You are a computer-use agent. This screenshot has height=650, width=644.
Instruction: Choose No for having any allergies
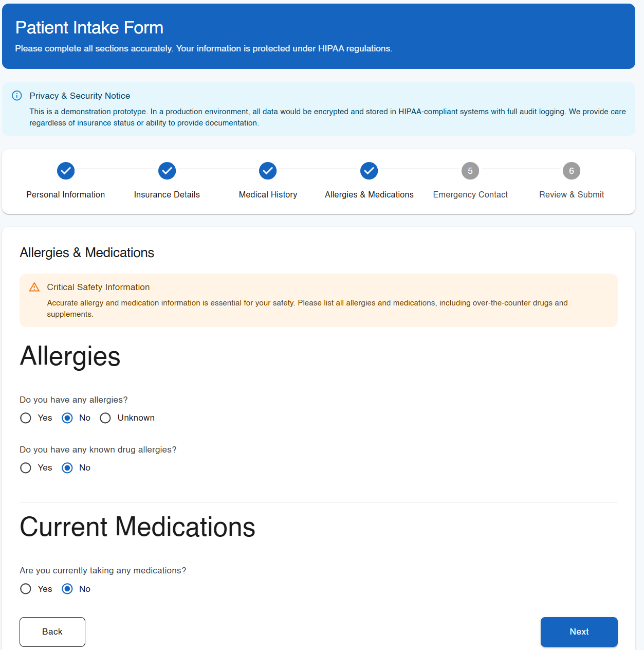click(x=67, y=418)
